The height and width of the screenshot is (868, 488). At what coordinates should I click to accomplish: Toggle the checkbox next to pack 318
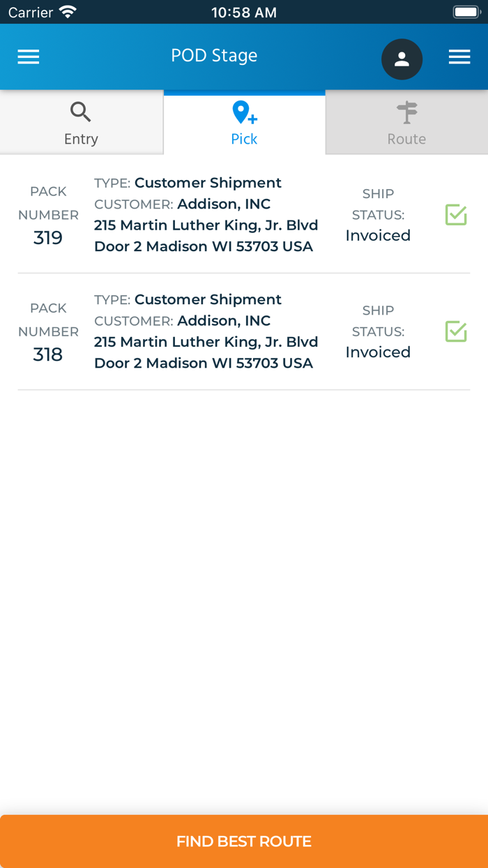[455, 331]
